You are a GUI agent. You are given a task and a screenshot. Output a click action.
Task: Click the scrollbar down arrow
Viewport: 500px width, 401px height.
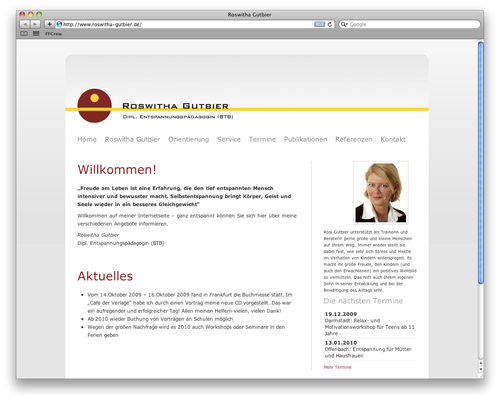[x=480, y=369]
